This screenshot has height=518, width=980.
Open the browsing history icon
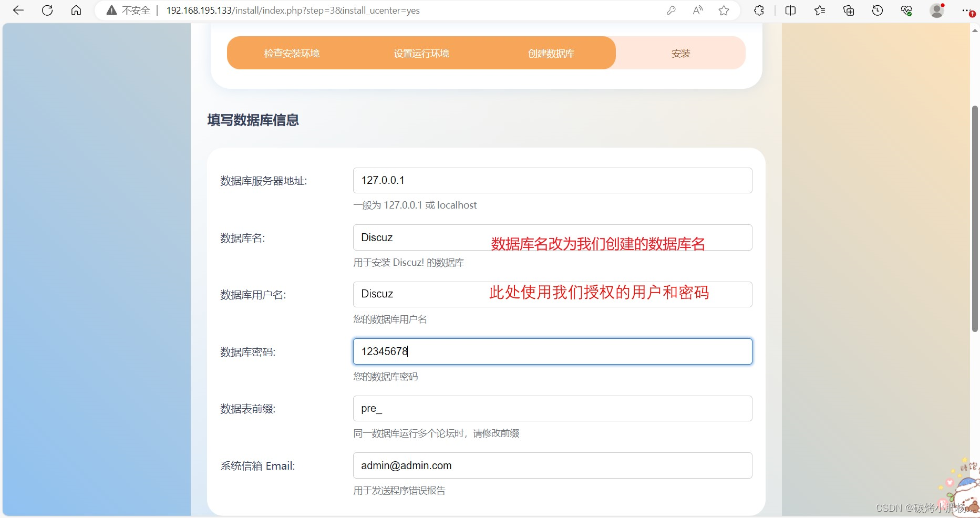coord(878,11)
